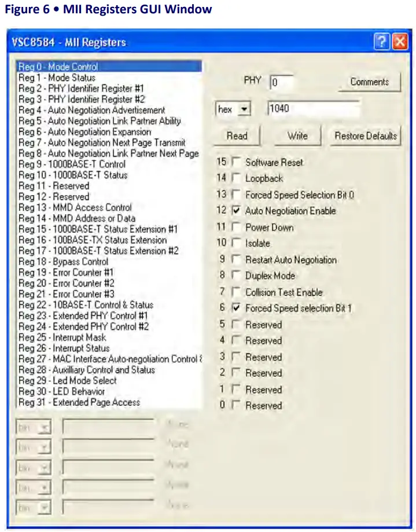Select Reg 31 - Extended Page Access

pyautogui.click(x=109, y=402)
